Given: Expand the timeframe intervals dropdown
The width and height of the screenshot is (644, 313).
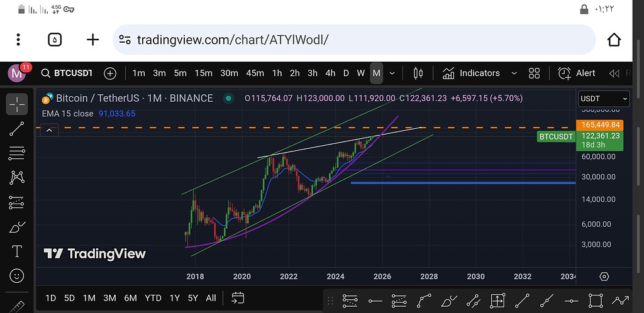Looking at the screenshot, I should pos(392,74).
